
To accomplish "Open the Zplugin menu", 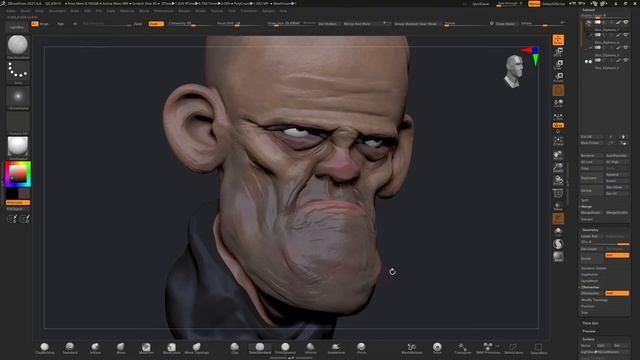I will (268, 11).
